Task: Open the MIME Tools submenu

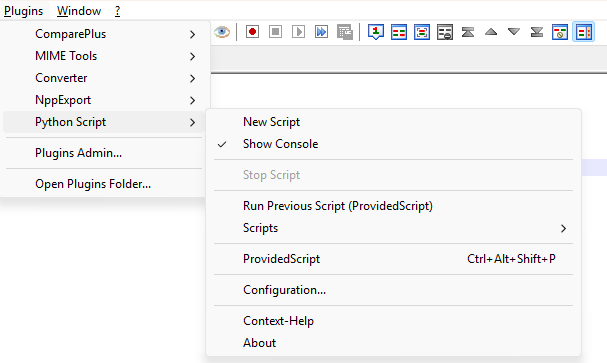Action: 103,56
